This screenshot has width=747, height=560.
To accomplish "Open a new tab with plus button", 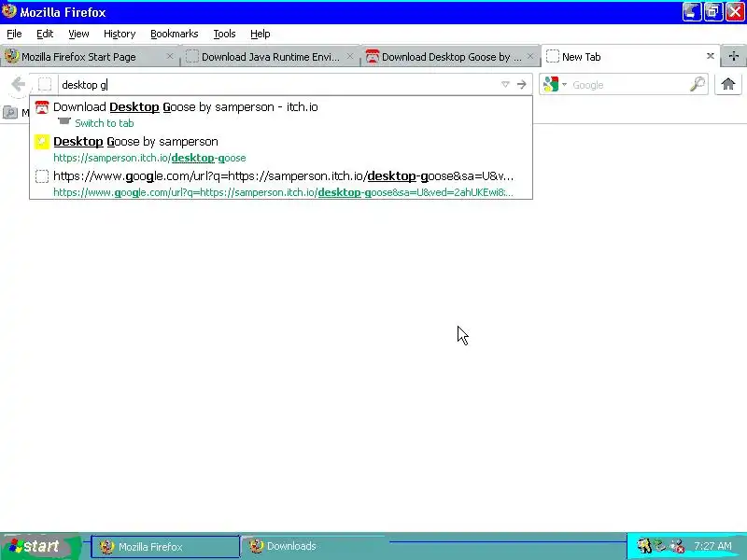I will point(734,56).
